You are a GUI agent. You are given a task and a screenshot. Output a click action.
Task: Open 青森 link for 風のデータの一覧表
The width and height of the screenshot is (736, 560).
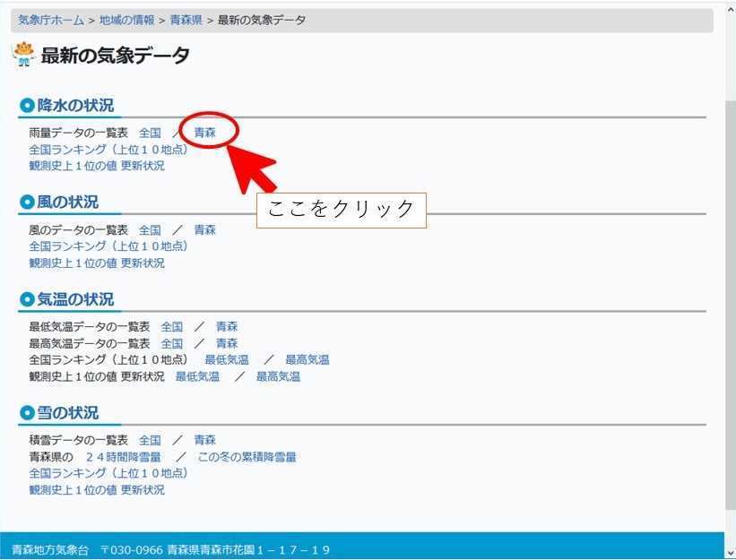point(205,229)
